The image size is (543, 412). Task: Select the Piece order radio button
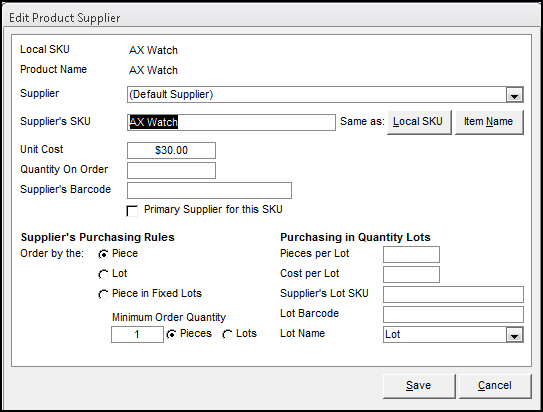103,254
